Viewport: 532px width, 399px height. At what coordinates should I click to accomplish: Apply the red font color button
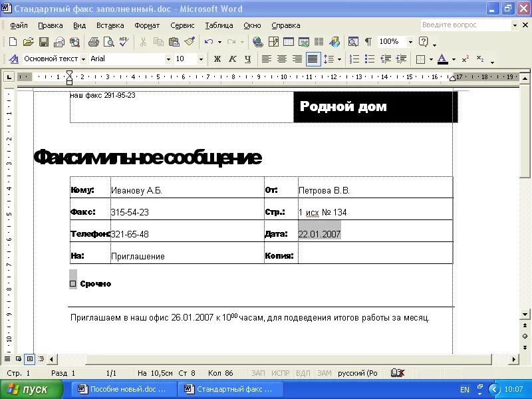click(x=442, y=59)
